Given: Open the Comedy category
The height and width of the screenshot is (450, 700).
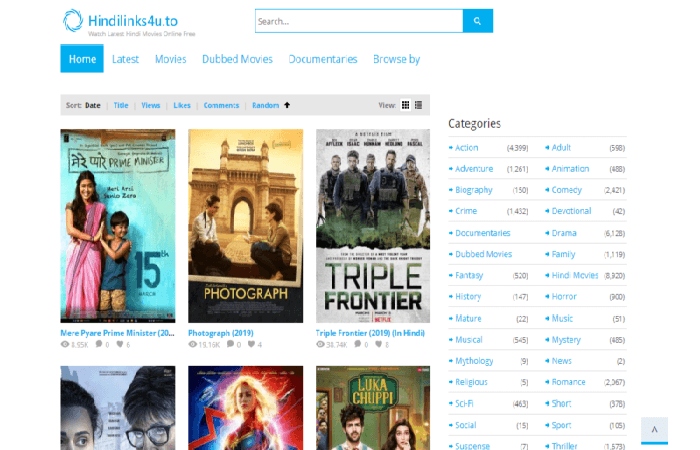Looking at the screenshot, I should (x=567, y=190).
